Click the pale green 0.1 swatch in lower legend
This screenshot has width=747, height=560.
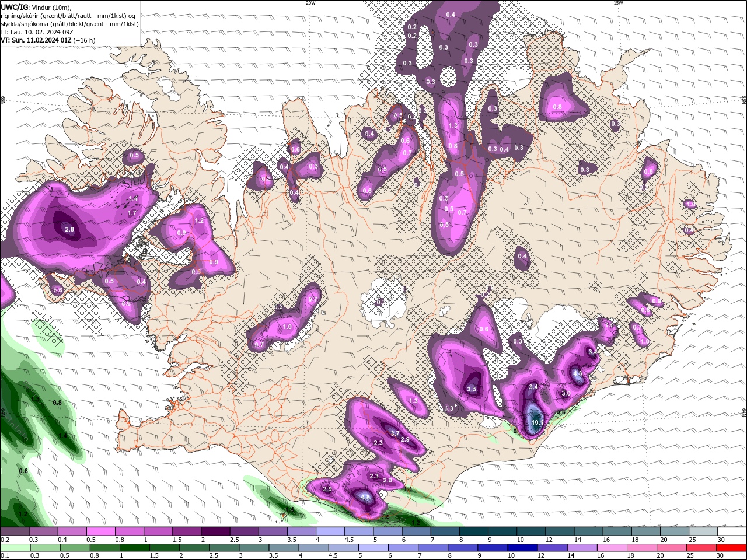(x=15, y=548)
